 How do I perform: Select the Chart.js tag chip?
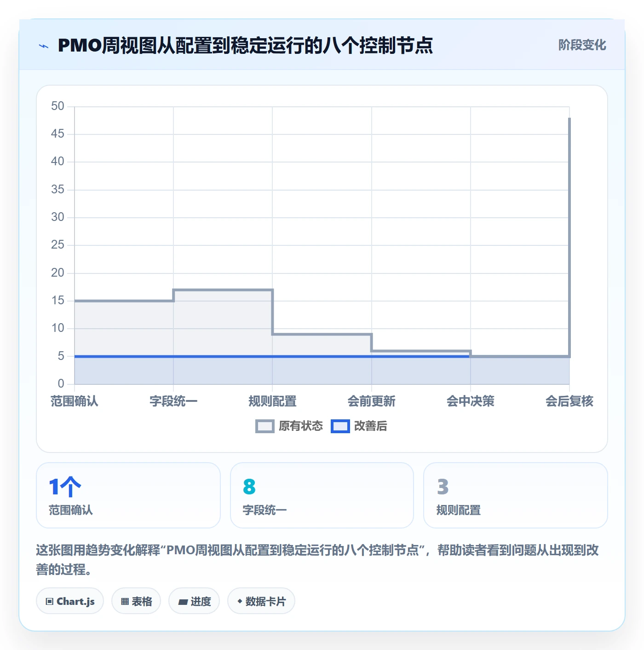(70, 601)
